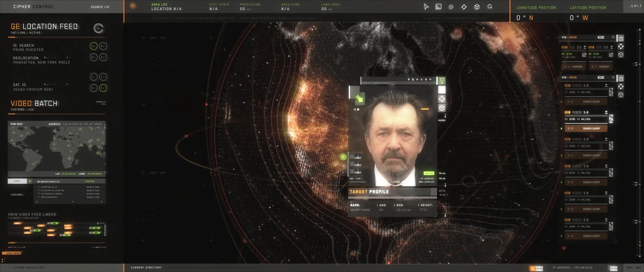Select the City, State field in top bar
Viewport: 644px width, 272px height.
click(x=219, y=7)
